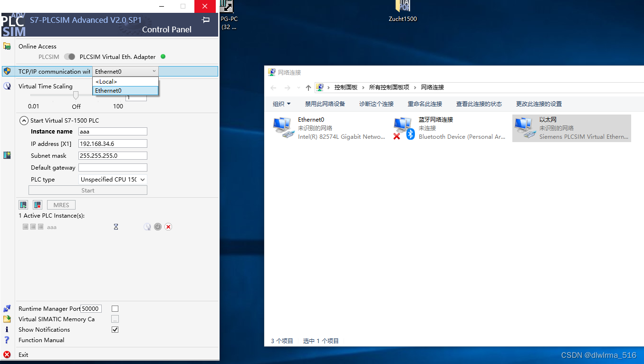Click the Subnet mask field
The height and width of the screenshot is (364, 644).
click(x=113, y=155)
